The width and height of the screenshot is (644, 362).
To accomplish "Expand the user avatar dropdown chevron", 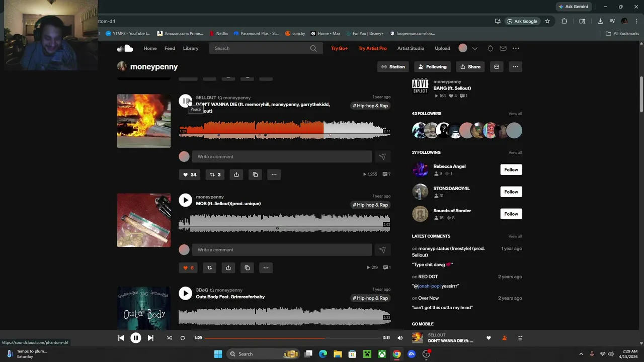I will pyautogui.click(x=474, y=48).
